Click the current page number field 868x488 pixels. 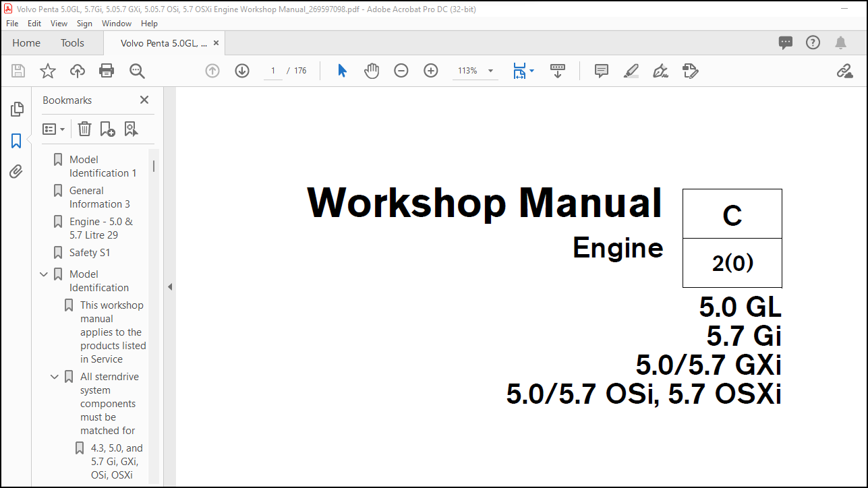click(273, 71)
